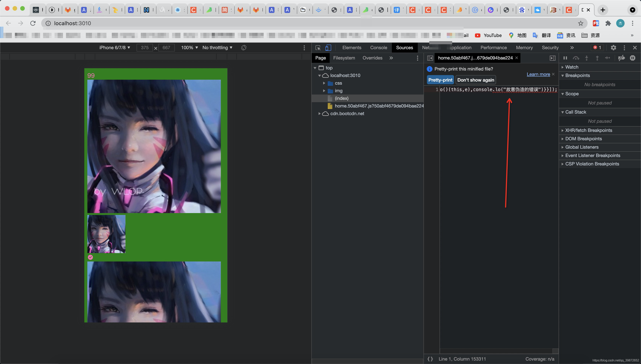Open the No throttling dropdown

(x=217, y=47)
